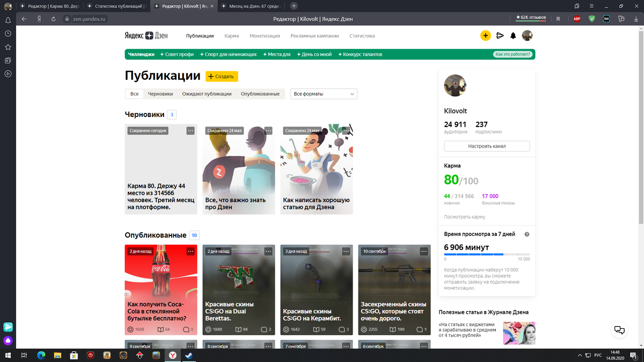This screenshot has width=644, height=362.
Task: Open the chat support floating icon
Action: pos(619,330)
